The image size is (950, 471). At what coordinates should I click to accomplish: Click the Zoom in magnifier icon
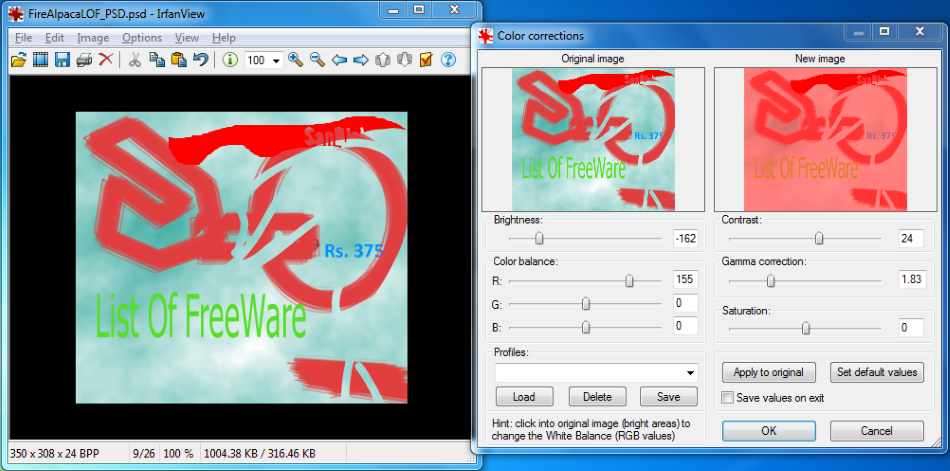point(296,59)
